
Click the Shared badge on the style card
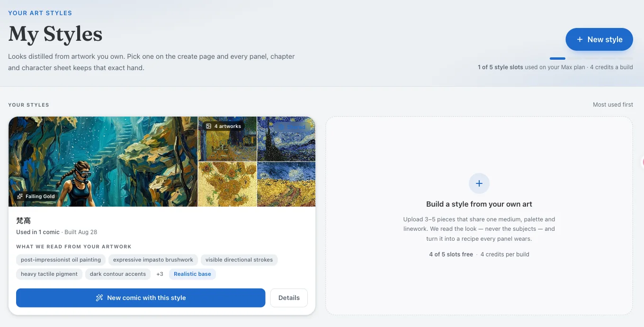point(292,127)
